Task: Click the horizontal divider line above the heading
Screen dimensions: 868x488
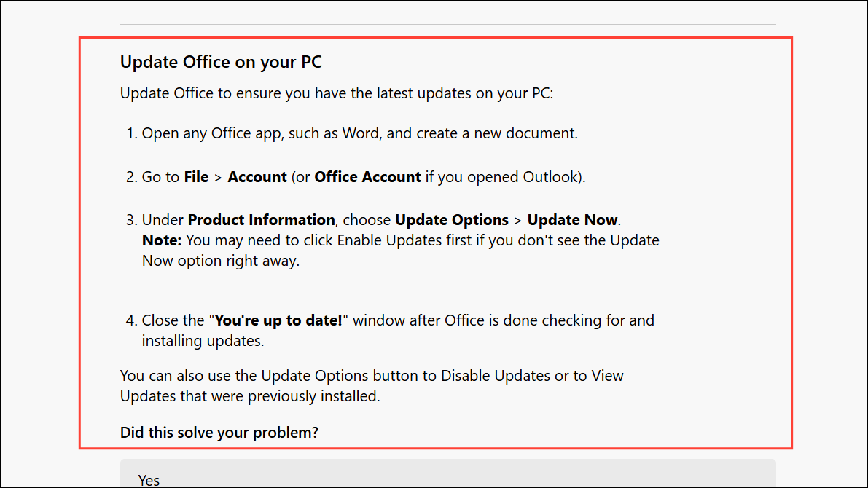Action: [447, 25]
